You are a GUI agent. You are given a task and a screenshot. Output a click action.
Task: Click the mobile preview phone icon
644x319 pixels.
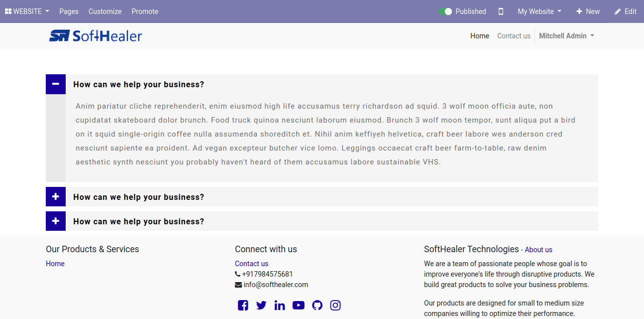(x=501, y=11)
